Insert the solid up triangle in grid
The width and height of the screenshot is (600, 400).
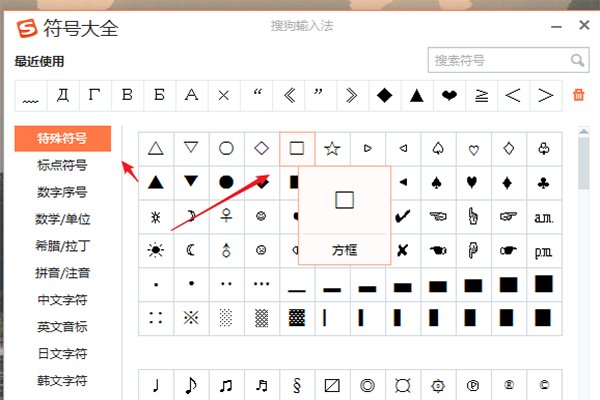(156, 182)
